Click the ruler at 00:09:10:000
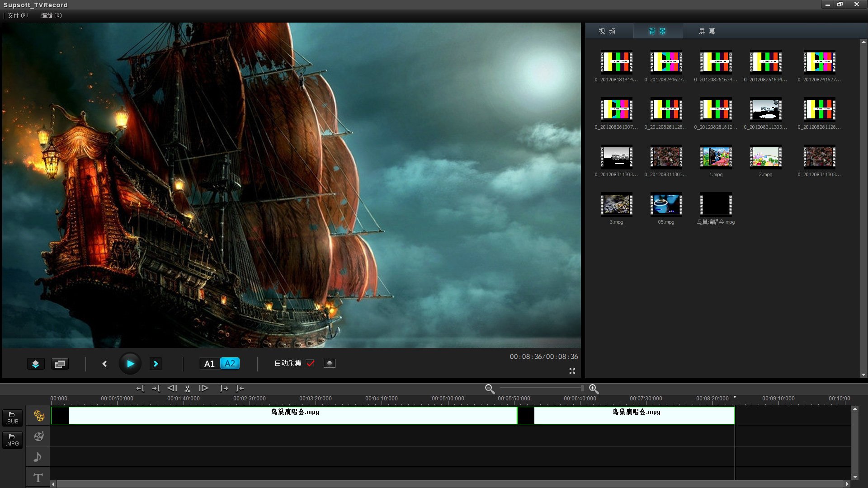 pos(778,399)
